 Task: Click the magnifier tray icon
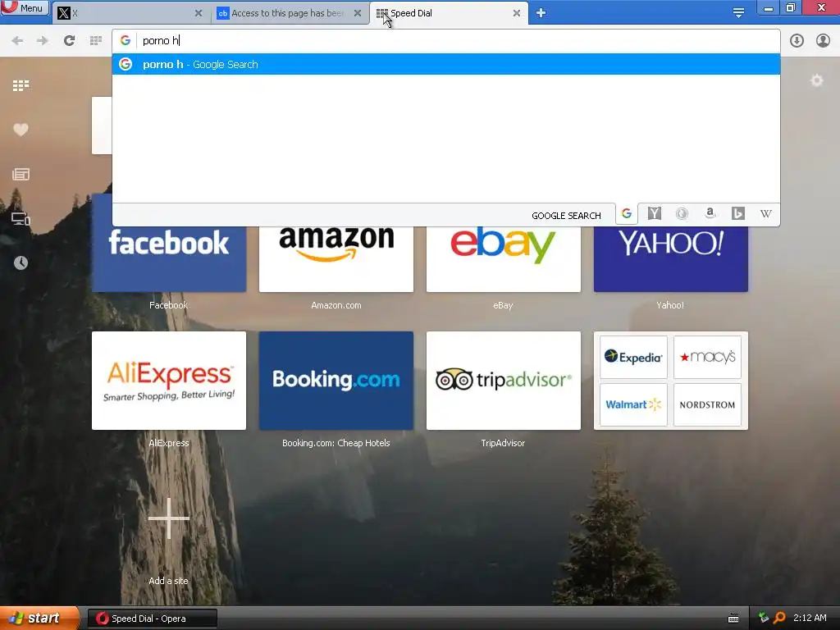779,618
